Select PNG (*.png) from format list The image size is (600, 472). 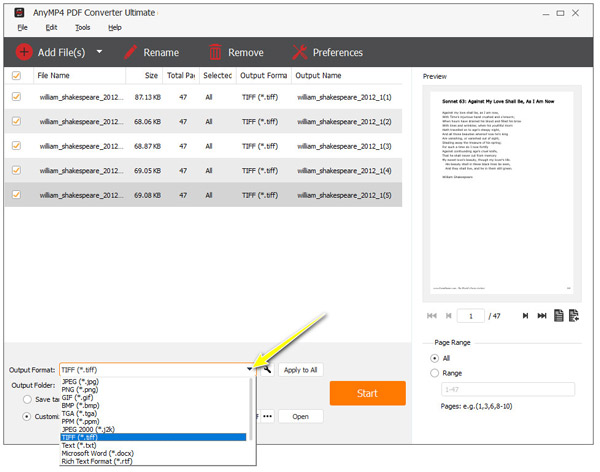click(153, 390)
